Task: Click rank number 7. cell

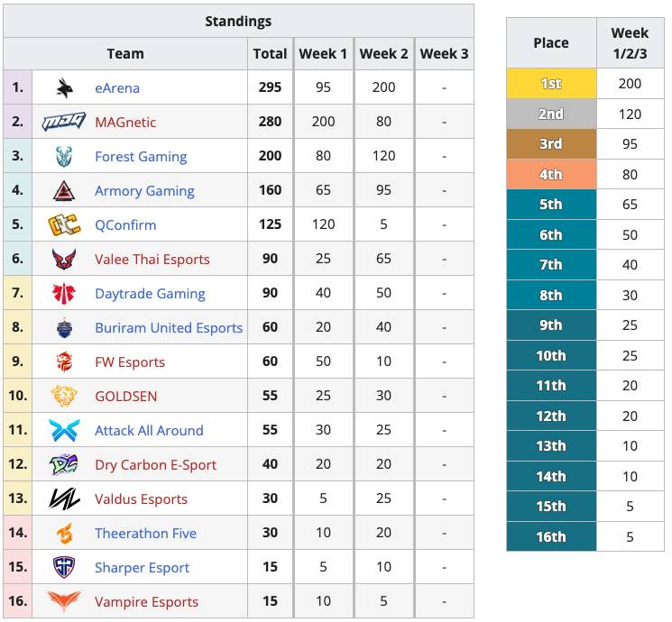Action: pyautogui.click(x=17, y=293)
